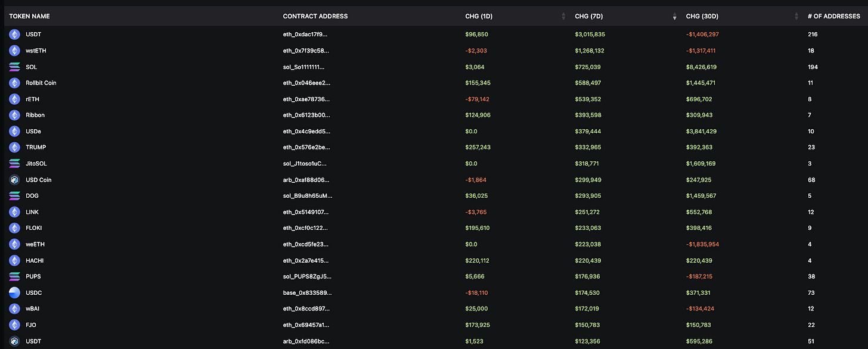
Task: Click contract address base_0x833589...
Action: point(308,292)
